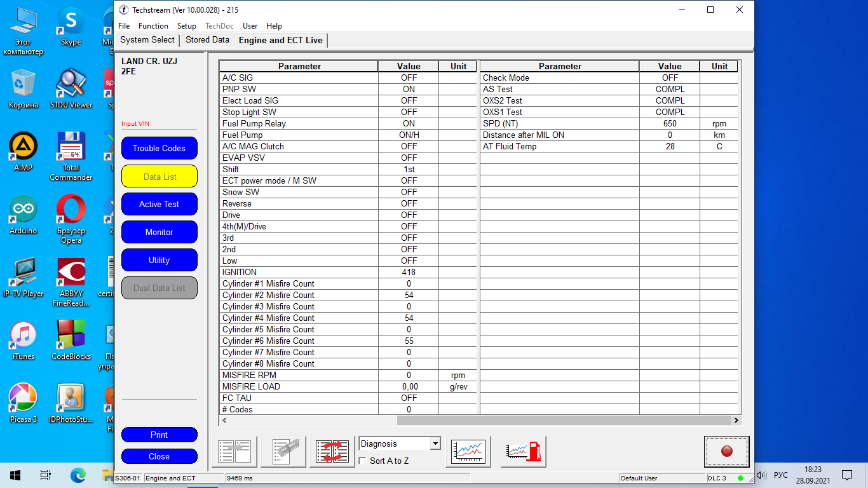
Task: Open IP-TV Player desktop shortcut
Action: [24, 278]
